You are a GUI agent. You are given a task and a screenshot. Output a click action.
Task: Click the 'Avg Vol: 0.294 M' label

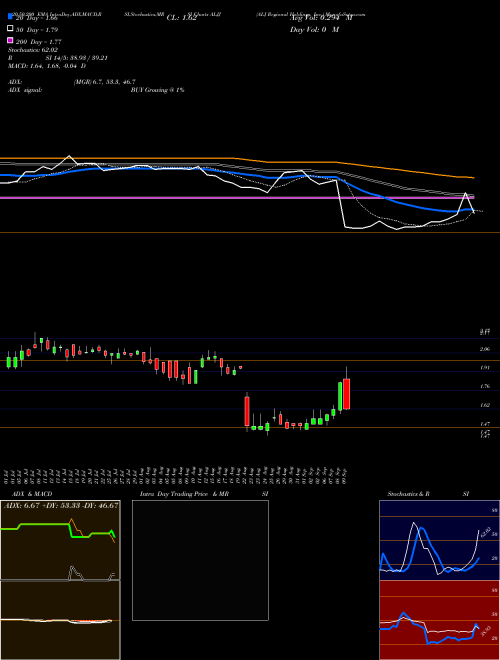point(321,18)
